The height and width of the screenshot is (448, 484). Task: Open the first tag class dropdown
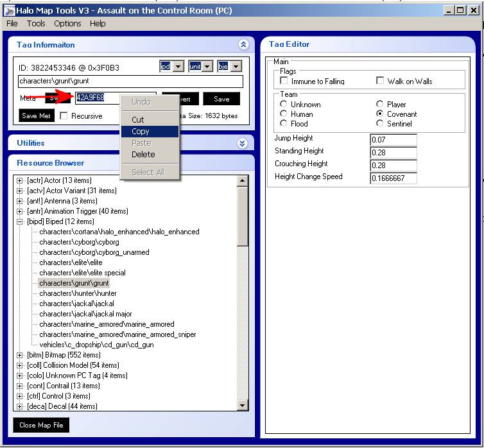click(178, 66)
